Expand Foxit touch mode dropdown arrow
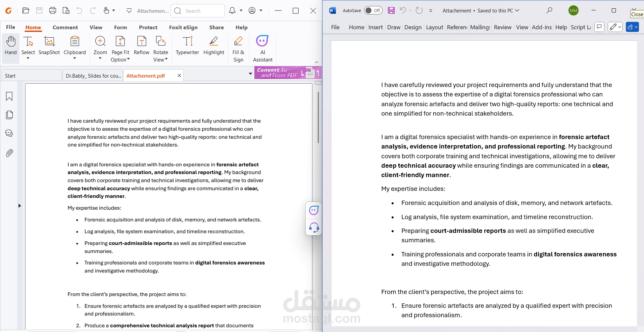644x332 pixels. pyautogui.click(x=113, y=11)
